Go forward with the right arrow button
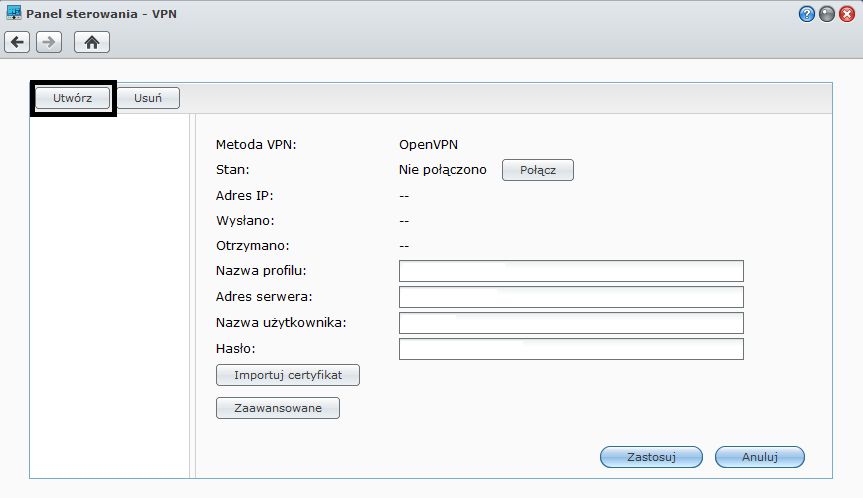Image resolution: width=863 pixels, height=498 pixels. point(49,42)
